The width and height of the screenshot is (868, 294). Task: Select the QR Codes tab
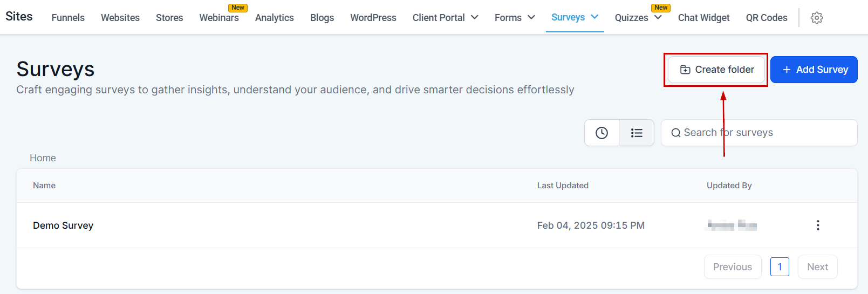(x=767, y=18)
